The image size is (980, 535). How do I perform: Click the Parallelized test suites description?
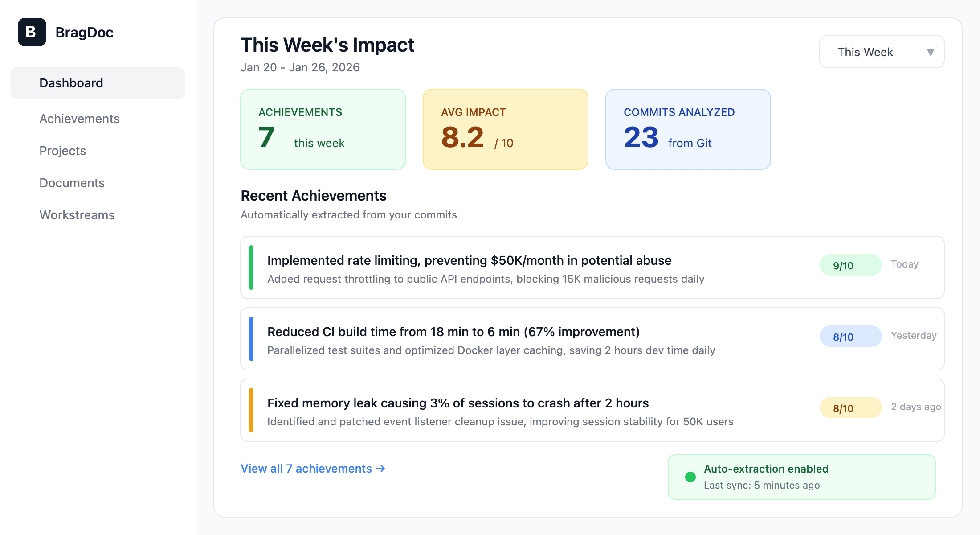(x=491, y=350)
